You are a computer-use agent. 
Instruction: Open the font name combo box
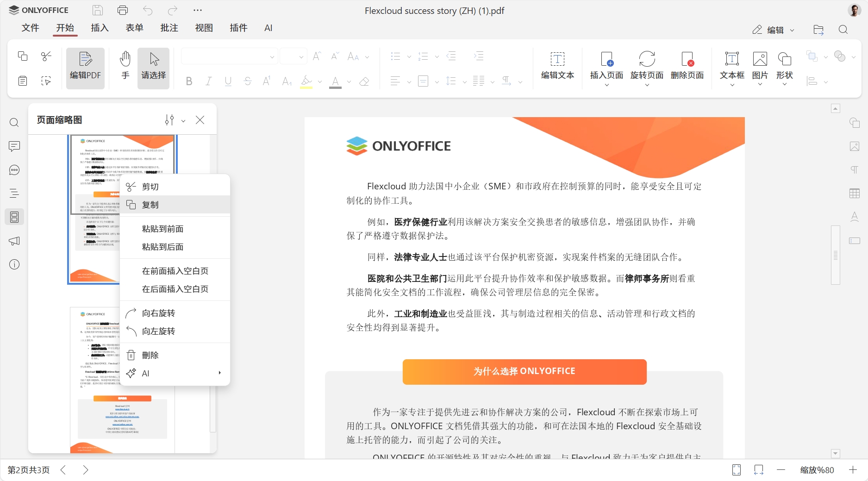[x=230, y=56]
